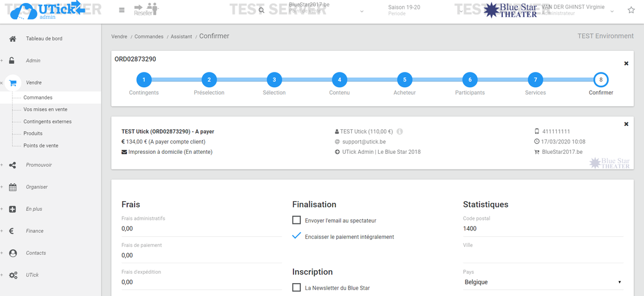Viewport: 644px width, 296px height.
Task: Open the Reseller icon in header
Action: (146, 10)
